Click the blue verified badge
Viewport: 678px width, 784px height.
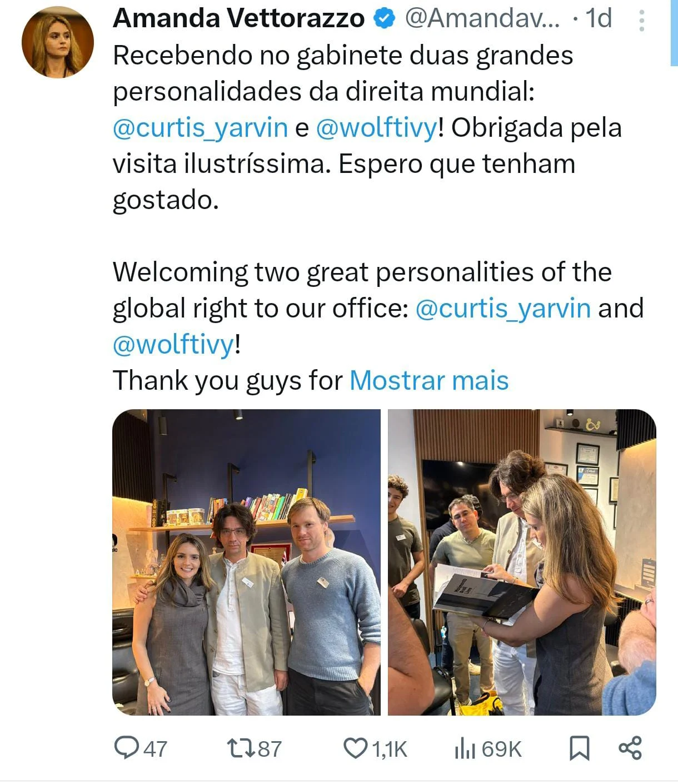pyautogui.click(x=383, y=19)
